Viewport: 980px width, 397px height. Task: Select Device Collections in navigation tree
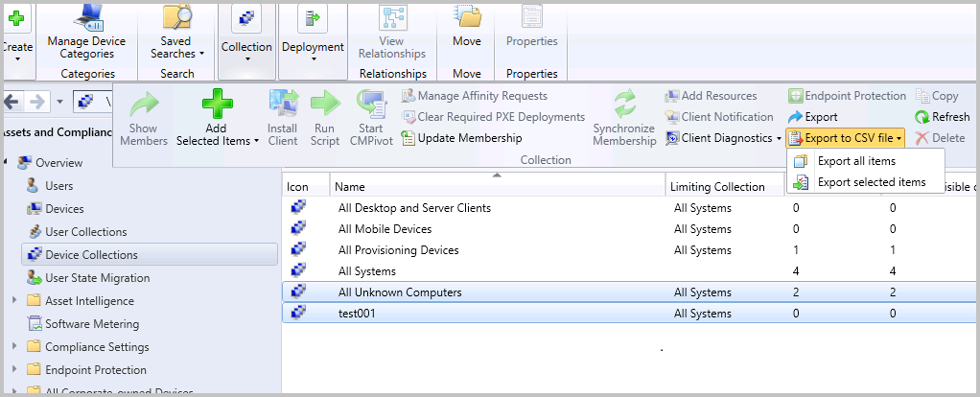pyautogui.click(x=91, y=255)
